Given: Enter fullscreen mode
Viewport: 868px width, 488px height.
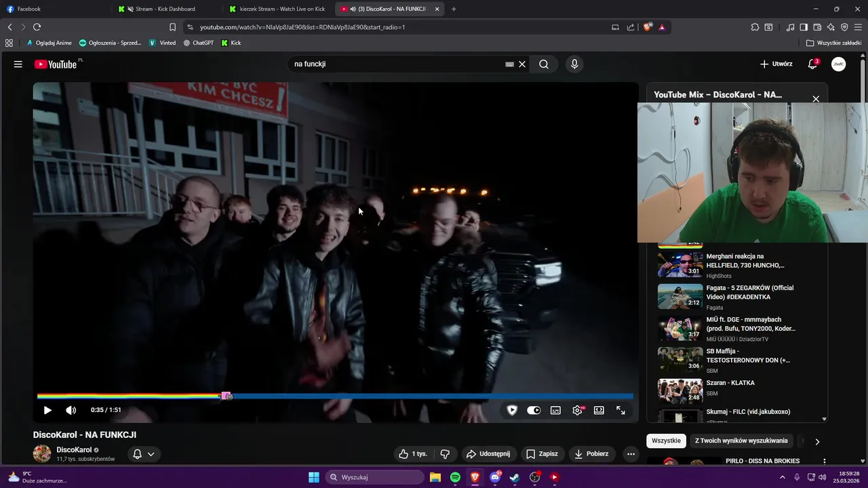Looking at the screenshot, I should [620, 410].
